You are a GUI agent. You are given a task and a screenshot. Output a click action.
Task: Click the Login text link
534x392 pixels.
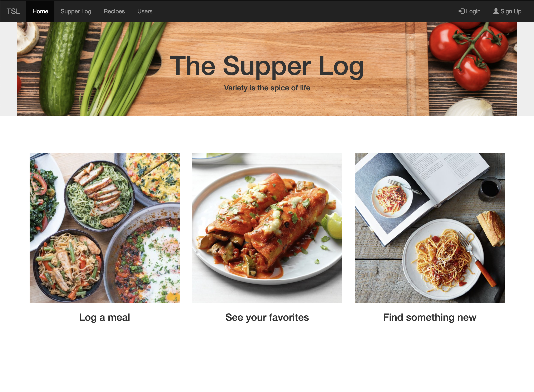pos(473,11)
